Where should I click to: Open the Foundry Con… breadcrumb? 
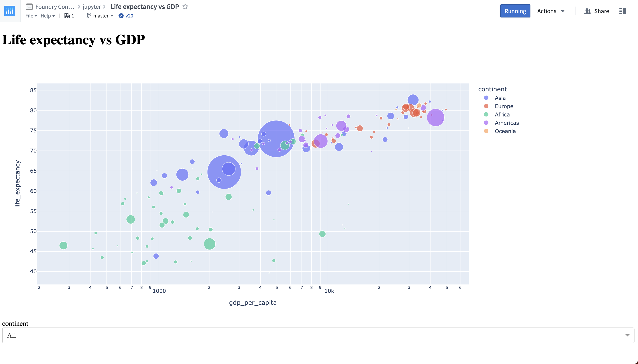55,7
